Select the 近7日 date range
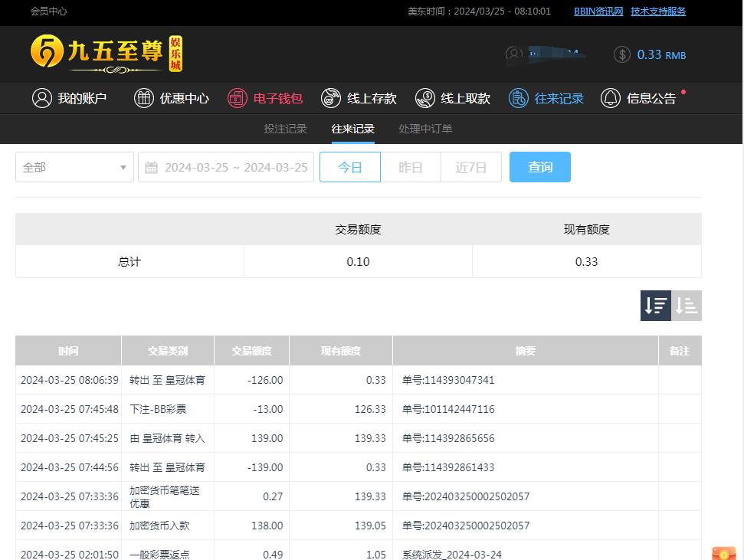744x560 pixels. point(471,167)
